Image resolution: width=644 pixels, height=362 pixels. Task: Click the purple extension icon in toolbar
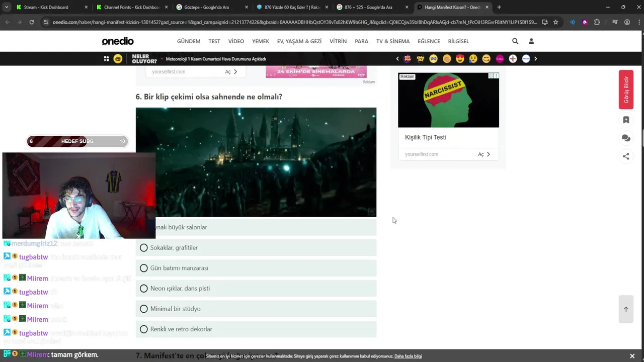[585, 22]
